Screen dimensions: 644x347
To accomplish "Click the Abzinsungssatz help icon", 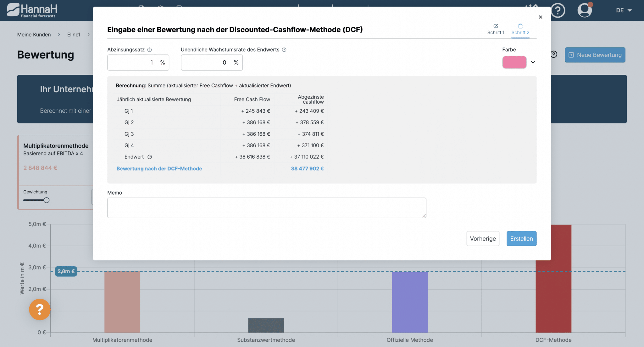I will pyautogui.click(x=150, y=50).
